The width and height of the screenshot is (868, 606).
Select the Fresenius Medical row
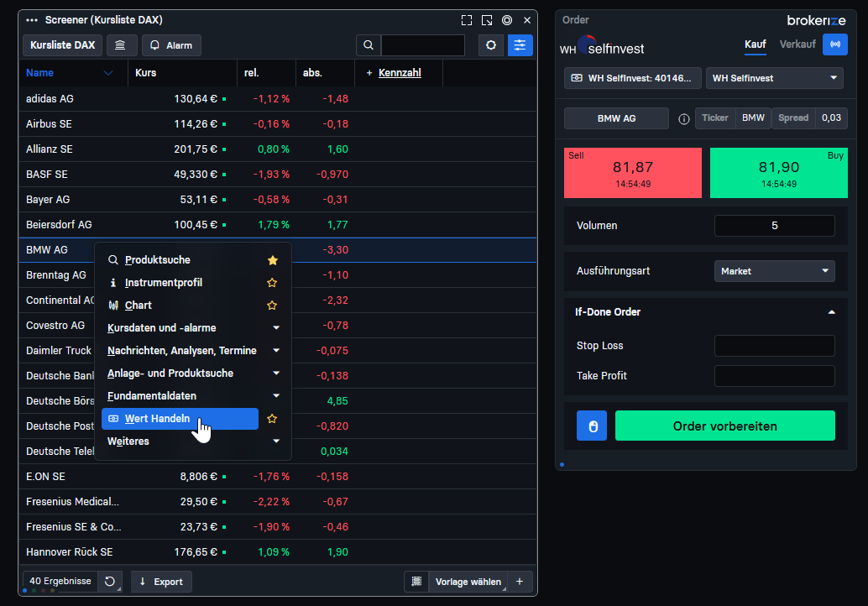277,502
